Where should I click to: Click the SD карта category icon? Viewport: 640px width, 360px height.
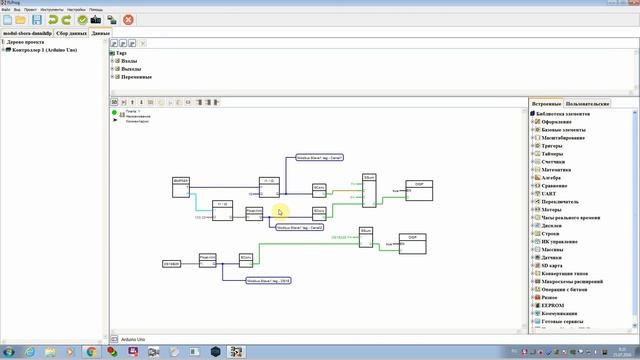click(x=538, y=266)
